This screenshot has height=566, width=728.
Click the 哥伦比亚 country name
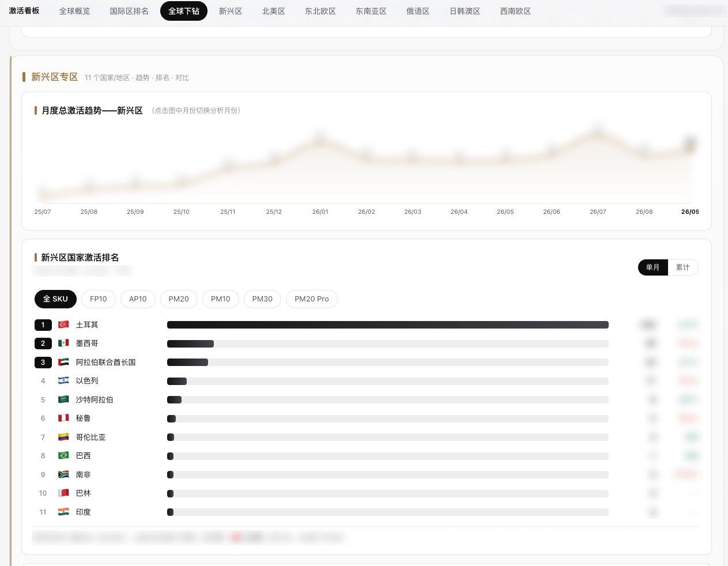click(x=90, y=437)
